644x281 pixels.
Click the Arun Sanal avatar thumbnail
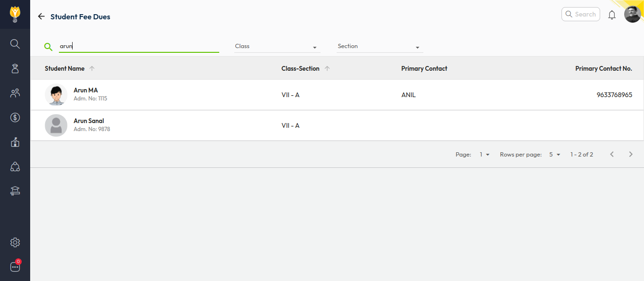pos(56,125)
